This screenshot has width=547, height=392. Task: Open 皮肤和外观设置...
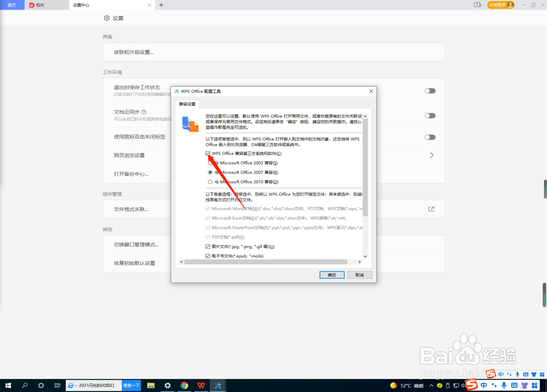273,52
